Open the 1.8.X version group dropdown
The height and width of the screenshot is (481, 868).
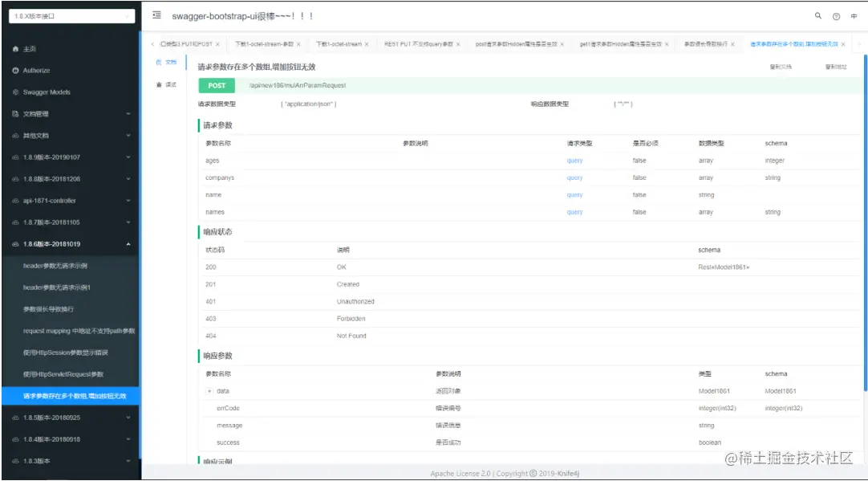point(71,16)
